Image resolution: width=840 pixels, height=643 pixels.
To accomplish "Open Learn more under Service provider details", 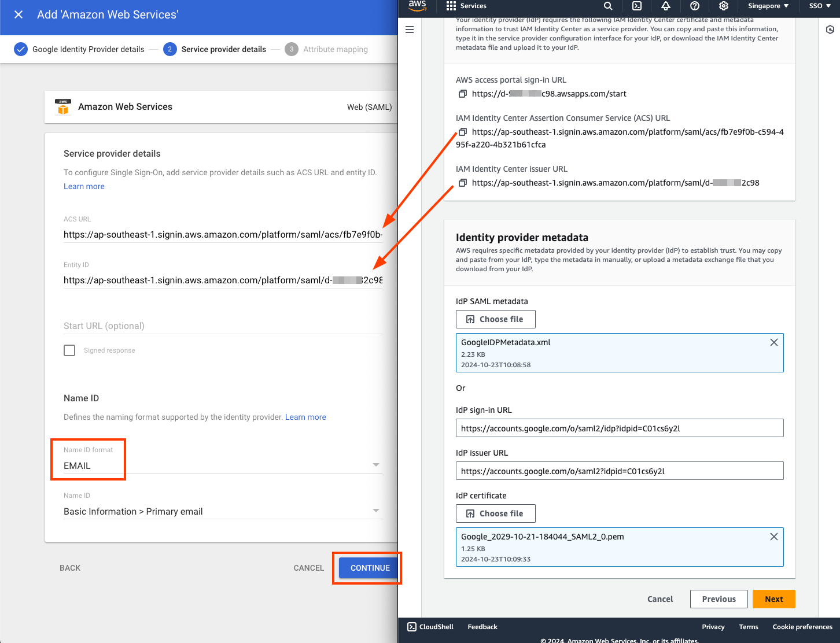I will [x=84, y=186].
